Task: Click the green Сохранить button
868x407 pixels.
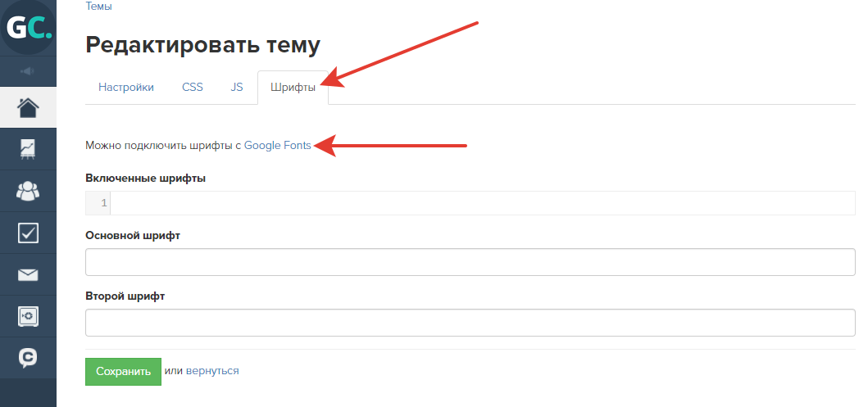Action: pos(124,372)
